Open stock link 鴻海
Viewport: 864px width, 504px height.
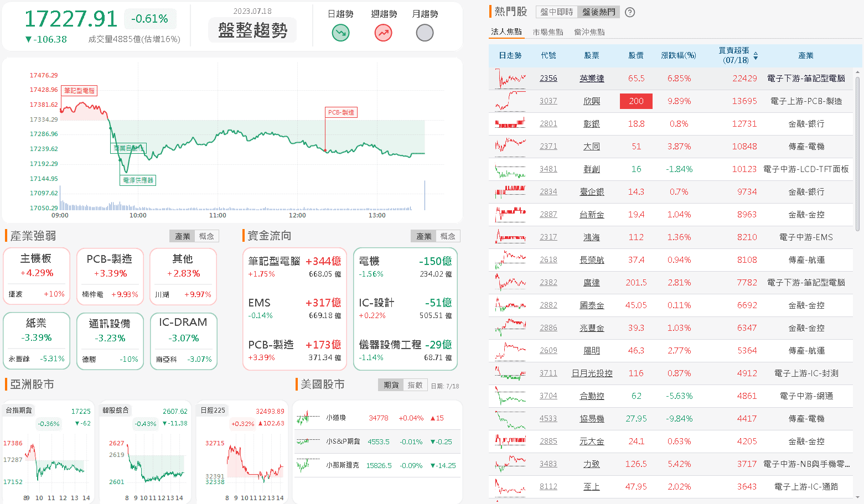[592, 237]
